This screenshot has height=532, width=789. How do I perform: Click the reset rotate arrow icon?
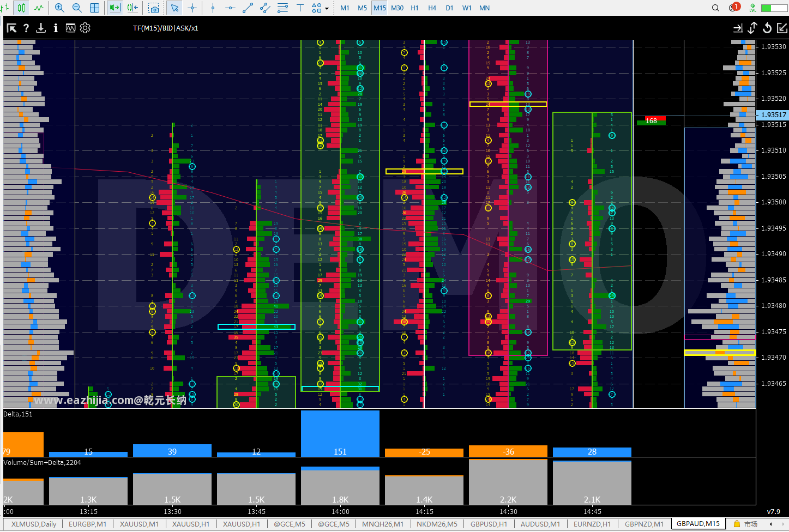[767, 28]
